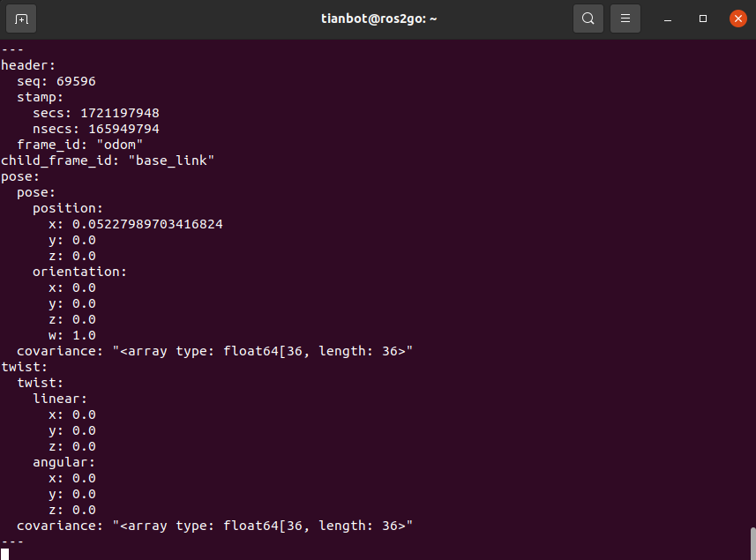This screenshot has width=756, height=560.
Task: Click the secs value 1721197948
Action: click(119, 113)
